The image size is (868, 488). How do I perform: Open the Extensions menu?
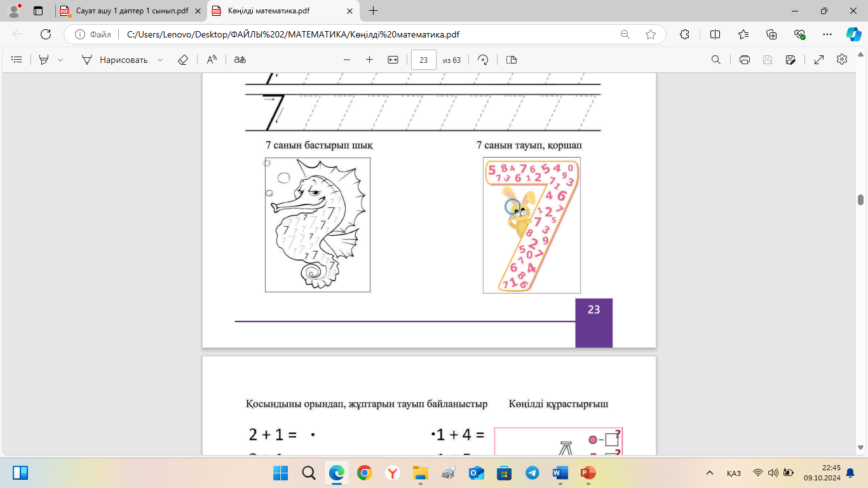pyautogui.click(x=684, y=34)
